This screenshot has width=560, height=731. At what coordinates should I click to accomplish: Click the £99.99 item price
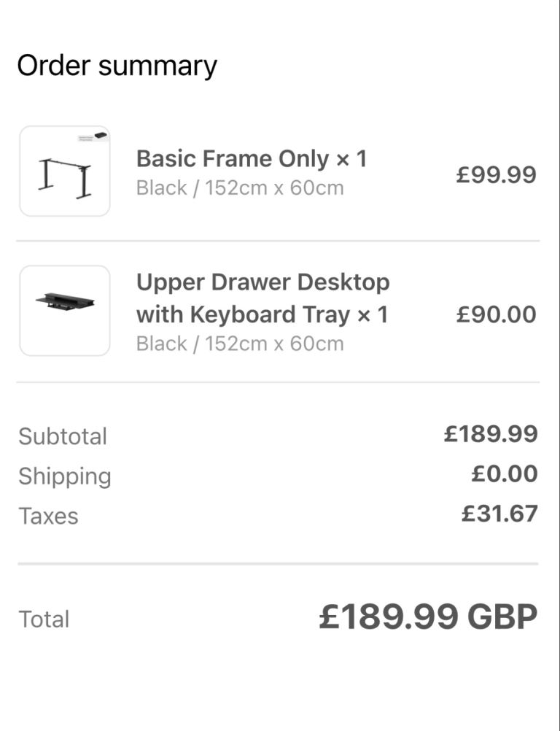496,174
